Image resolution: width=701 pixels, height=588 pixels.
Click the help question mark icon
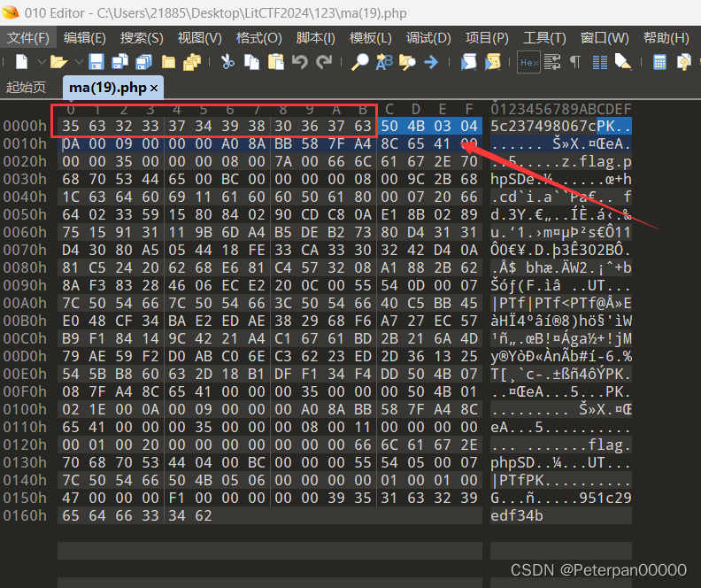pyautogui.click(x=683, y=62)
